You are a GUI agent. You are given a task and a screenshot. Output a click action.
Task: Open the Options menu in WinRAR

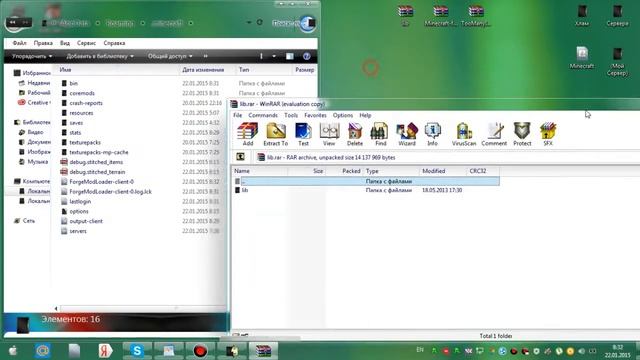point(342,116)
